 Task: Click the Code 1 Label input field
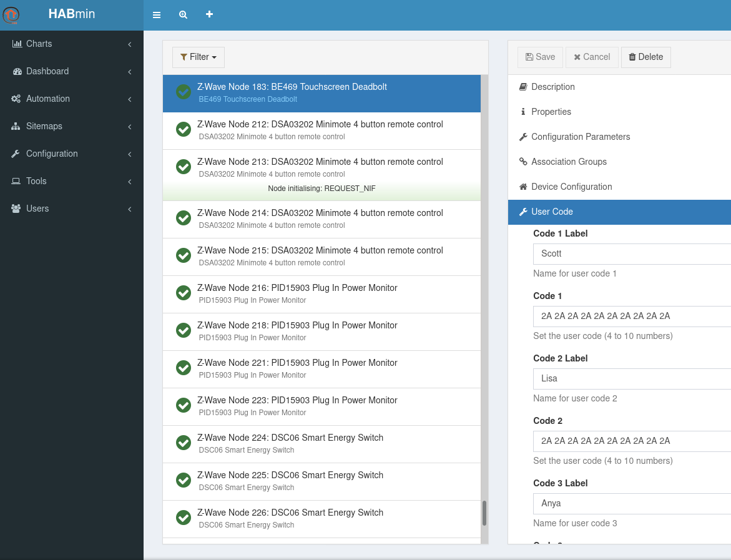click(630, 253)
